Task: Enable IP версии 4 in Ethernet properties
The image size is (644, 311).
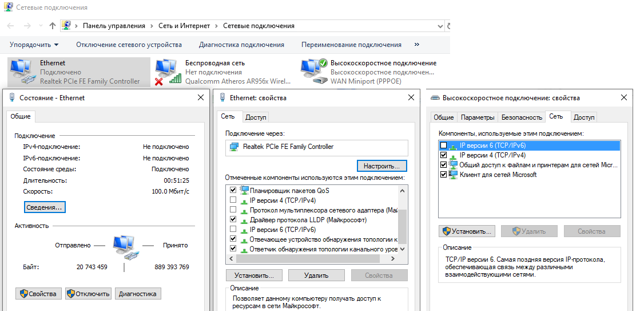Action: click(233, 200)
